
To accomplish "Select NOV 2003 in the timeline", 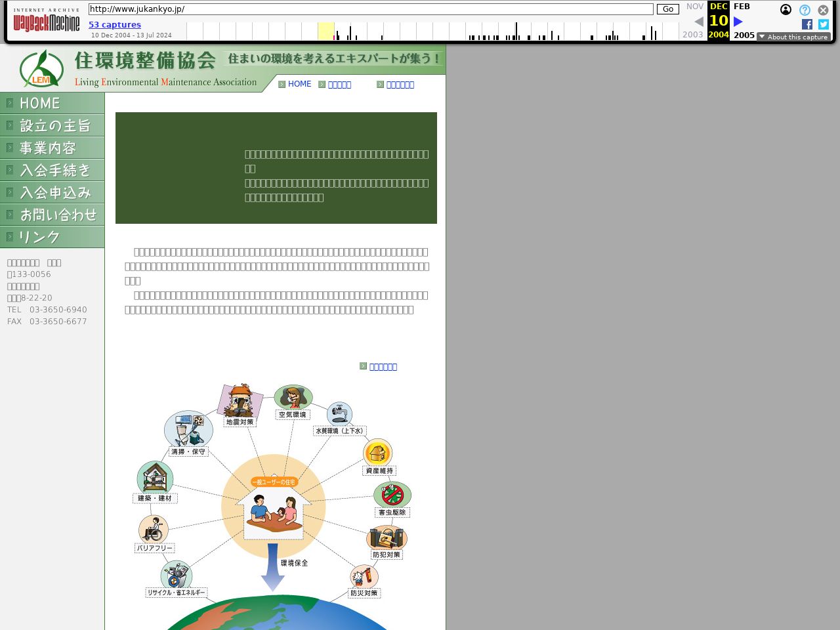I will 694,20.
